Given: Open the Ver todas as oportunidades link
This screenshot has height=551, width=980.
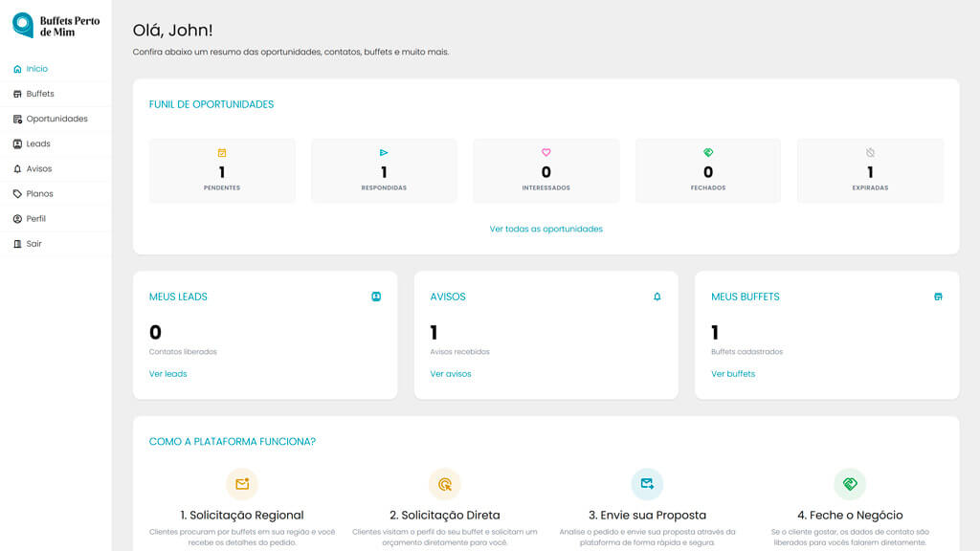Looking at the screenshot, I should [546, 230].
